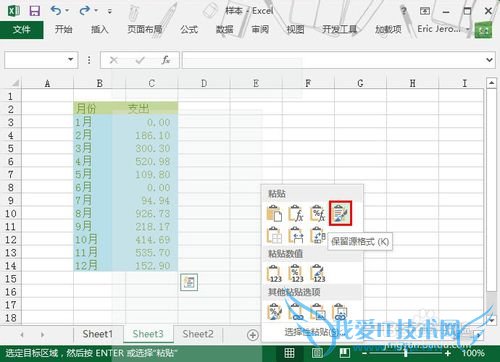Screen dimensions: 500x362
Task: Switch to the 页面布局 ribbon tab
Action: pyautogui.click(x=145, y=29)
